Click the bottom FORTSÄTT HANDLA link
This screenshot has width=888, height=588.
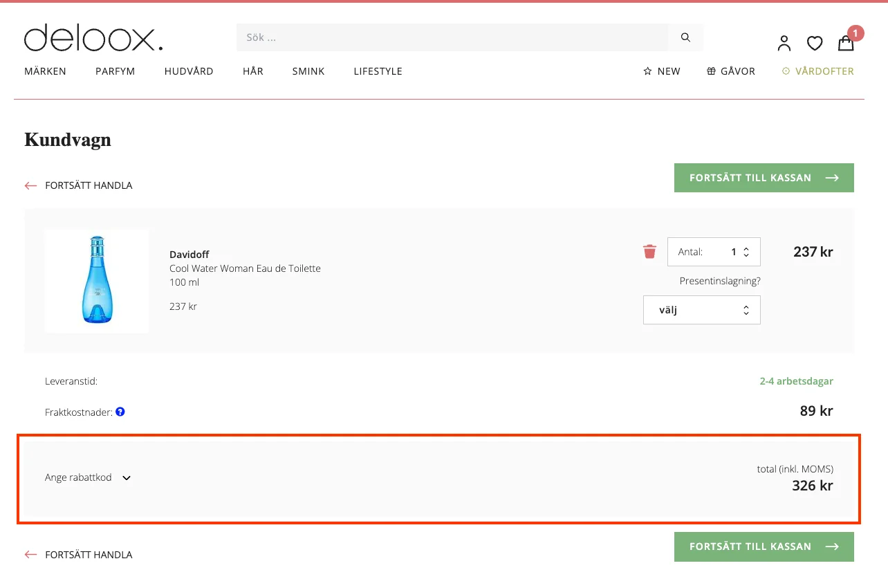click(78, 554)
